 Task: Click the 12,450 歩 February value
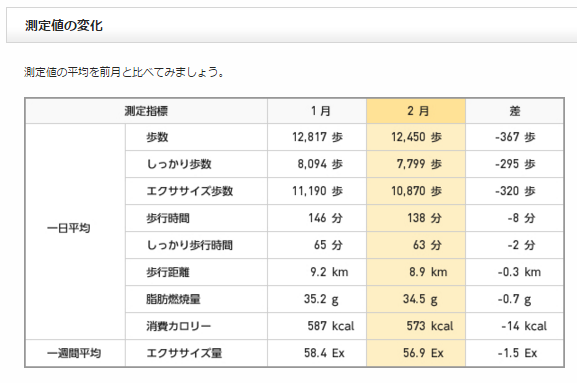coord(416,137)
